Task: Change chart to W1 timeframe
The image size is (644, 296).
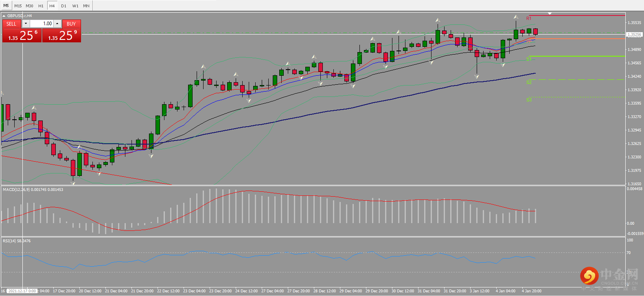Action: (x=75, y=6)
